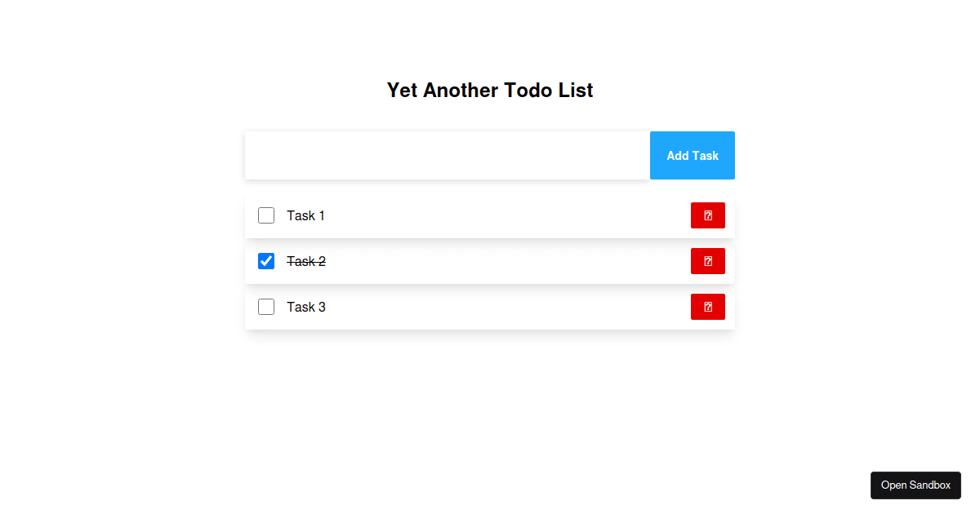The width and height of the screenshot is (980, 514).
Task: Click the Add Task button
Action: click(x=692, y=155)
